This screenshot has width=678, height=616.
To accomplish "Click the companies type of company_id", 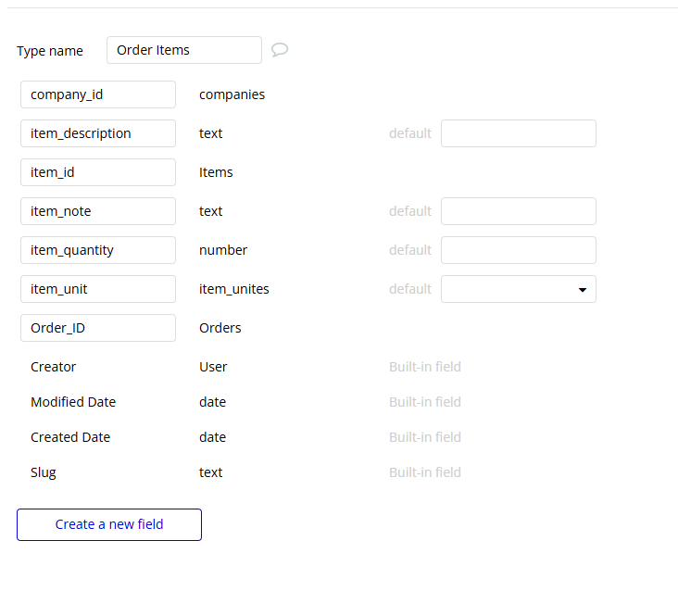I will (x=232, y=94).
